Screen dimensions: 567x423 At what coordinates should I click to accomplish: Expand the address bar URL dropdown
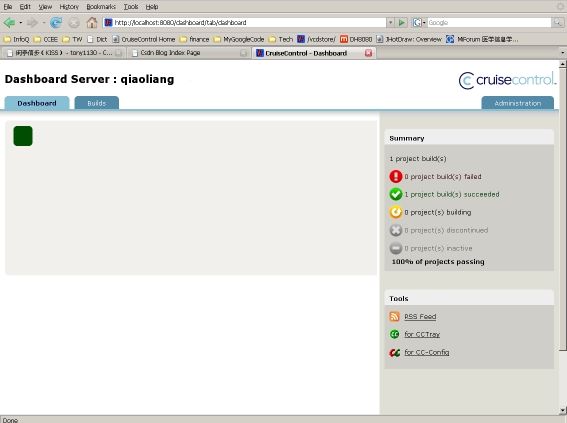[x=391, y=22]
